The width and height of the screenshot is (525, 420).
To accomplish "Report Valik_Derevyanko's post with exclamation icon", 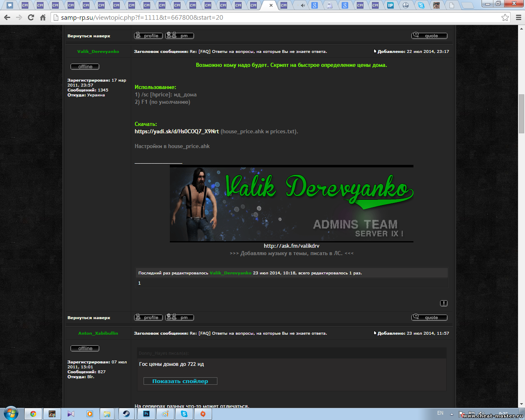I will tap(444, 303).
